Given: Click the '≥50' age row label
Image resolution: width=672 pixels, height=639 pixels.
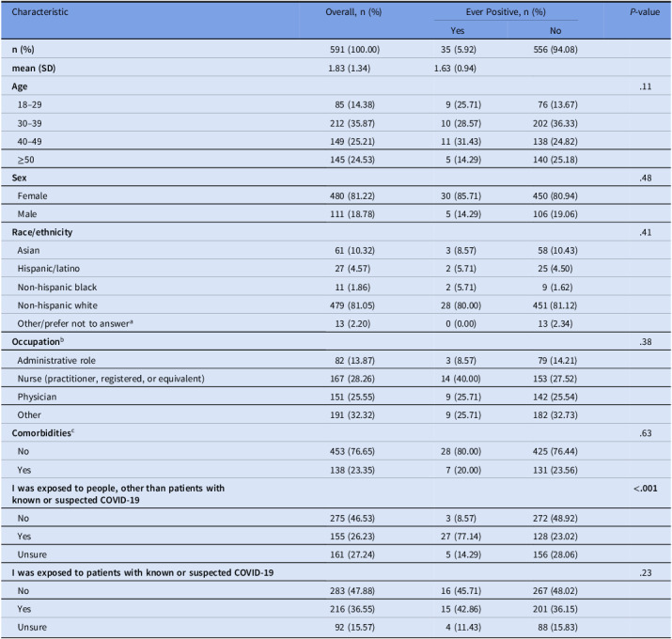Looking at the screenshot, I should pos(25,160).
